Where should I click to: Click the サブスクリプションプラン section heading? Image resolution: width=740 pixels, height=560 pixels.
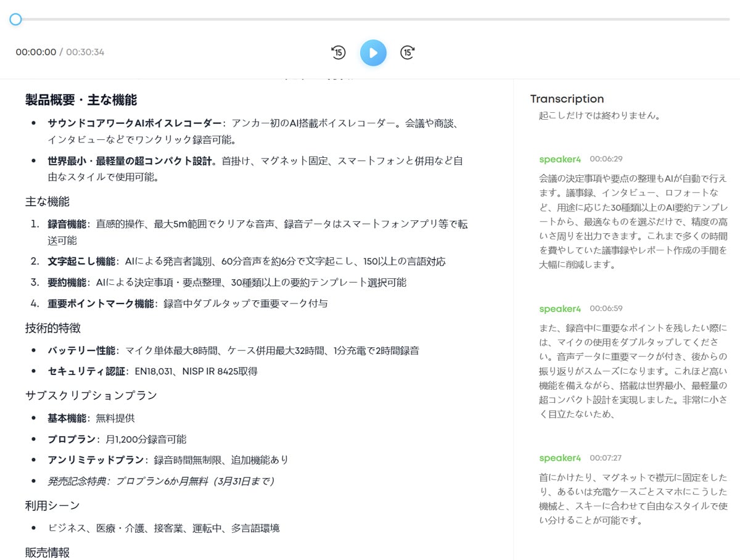tap(91, 395)
